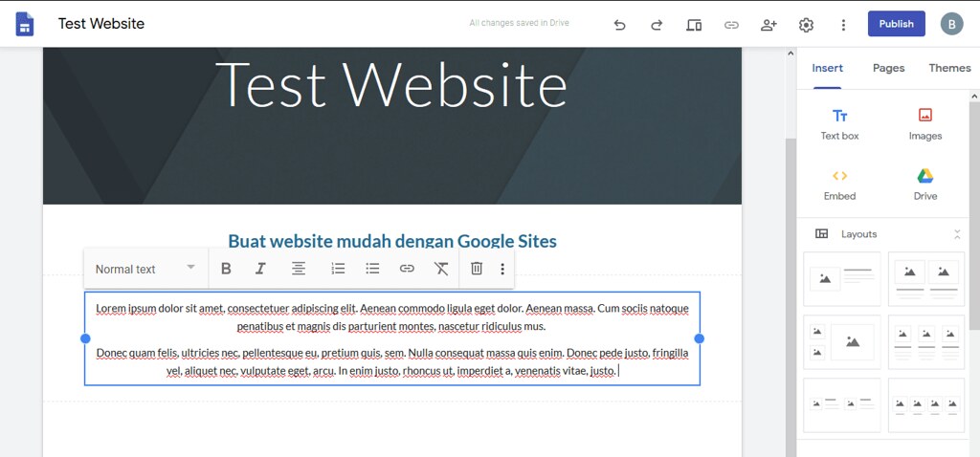The width and height of the screenshot is (980, 457).
Task: Apply bulleted list formatting
Action: pyautogui.click(x=372, y=269)
